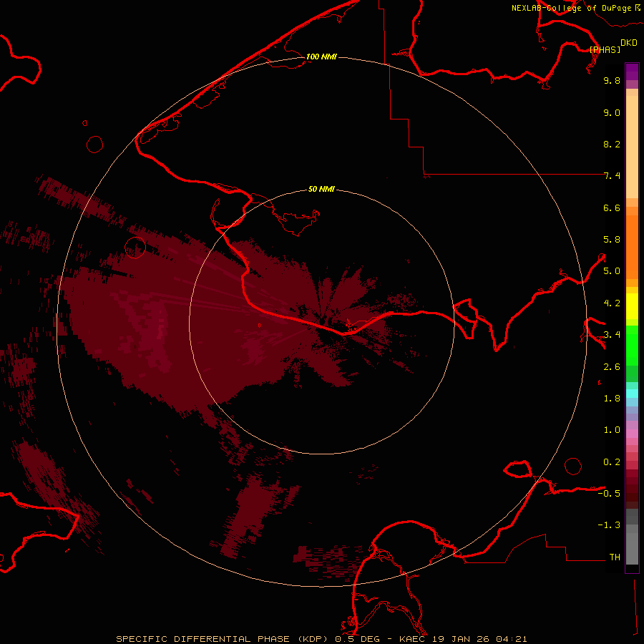Click the (KDP) caption abbreviation
The height and width of the screenshot is (644, 644).
point(313,639)
